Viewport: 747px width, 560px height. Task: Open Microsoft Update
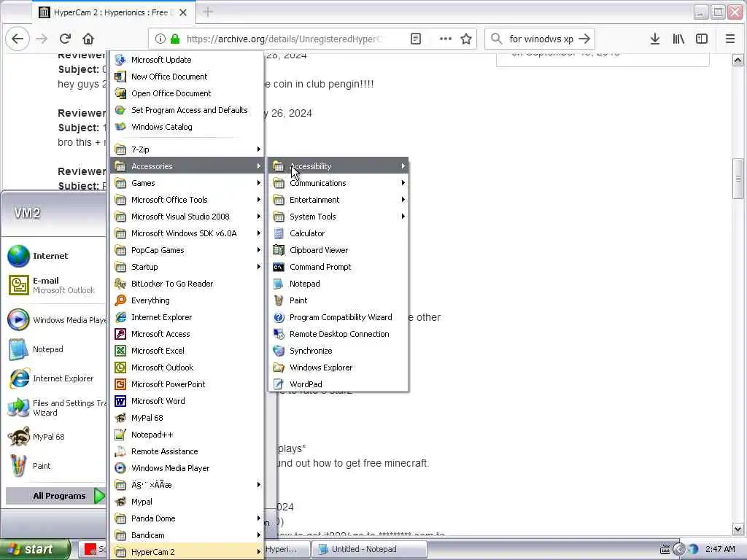pos(187,60)
